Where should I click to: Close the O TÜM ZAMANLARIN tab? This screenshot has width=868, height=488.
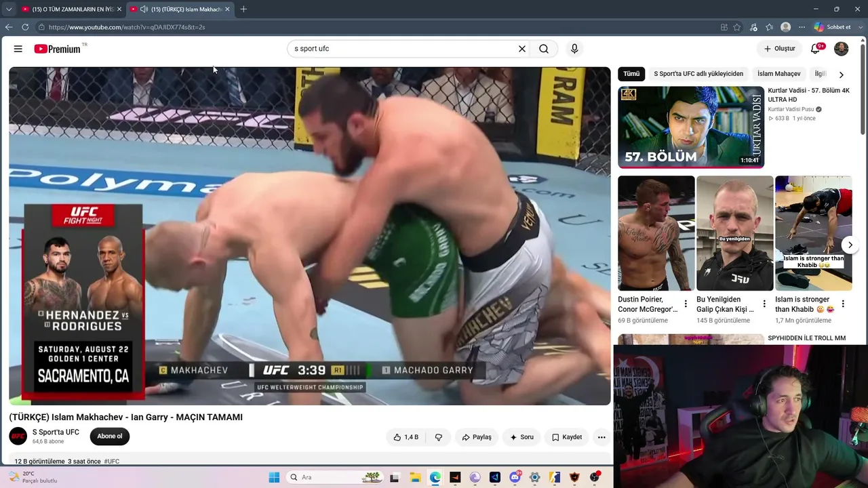pos(119,9)
